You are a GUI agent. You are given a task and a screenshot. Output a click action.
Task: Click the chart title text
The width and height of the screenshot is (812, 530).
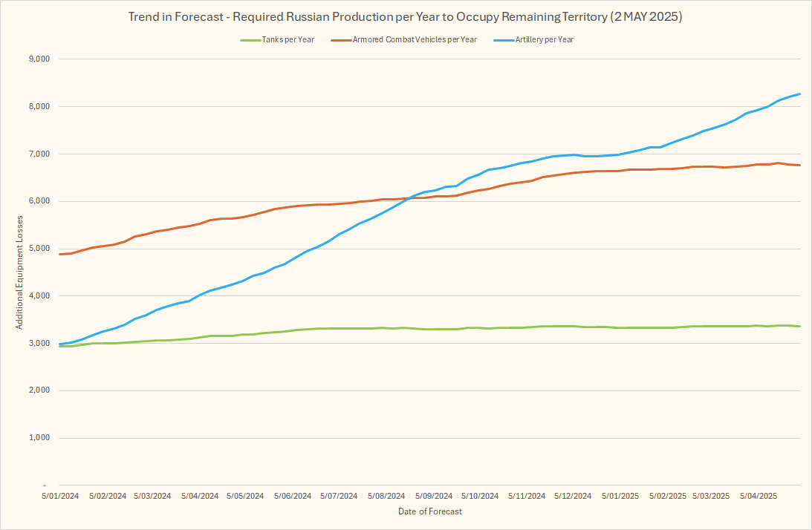click(x=406, y=17)
